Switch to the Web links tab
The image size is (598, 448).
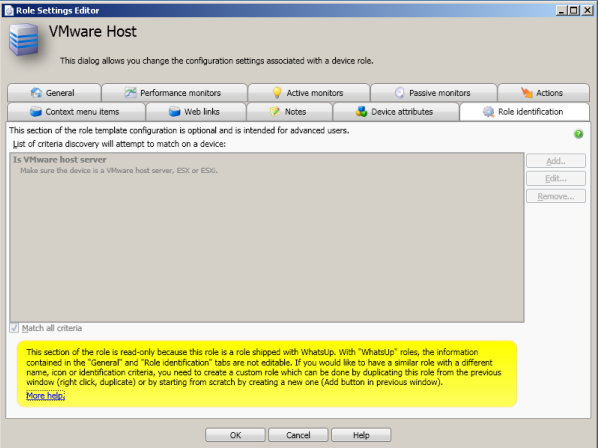pos(196,112)
